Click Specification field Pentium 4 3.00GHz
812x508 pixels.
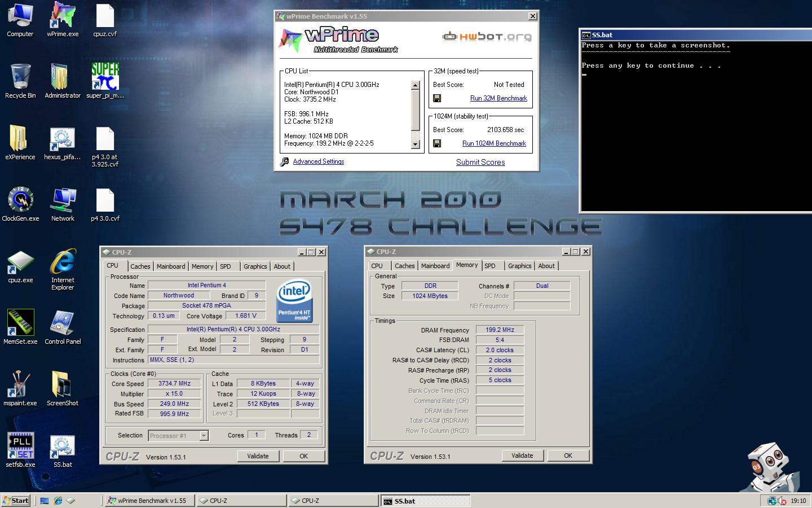pos(233,329)
